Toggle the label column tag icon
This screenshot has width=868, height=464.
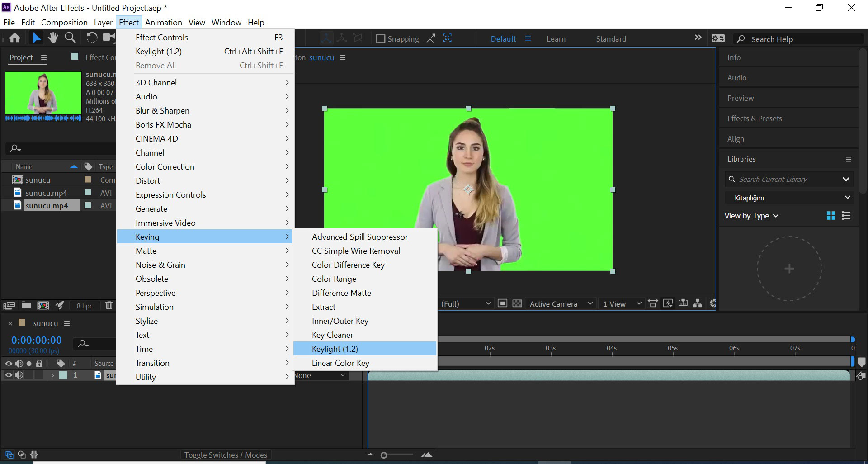[61, 363]
